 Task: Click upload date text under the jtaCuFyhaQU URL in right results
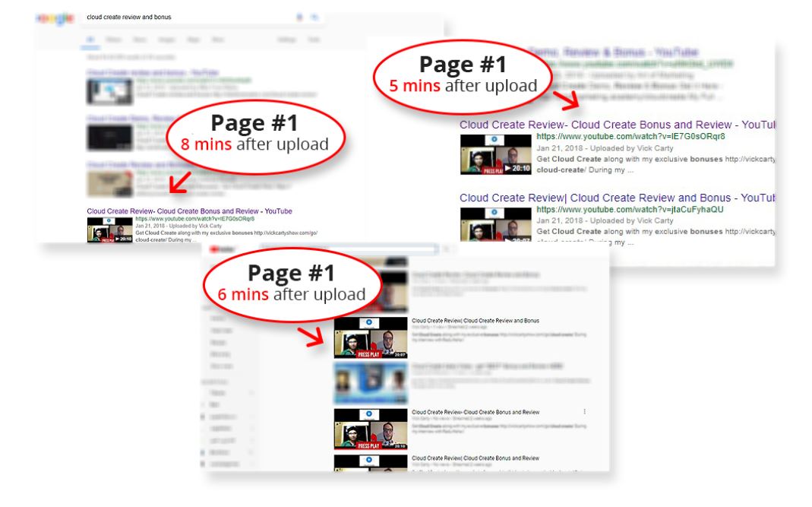tap(605, 220)
